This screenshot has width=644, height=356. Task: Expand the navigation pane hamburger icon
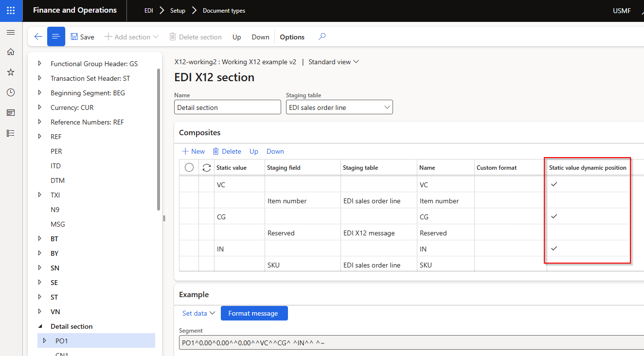pos(11,32)
